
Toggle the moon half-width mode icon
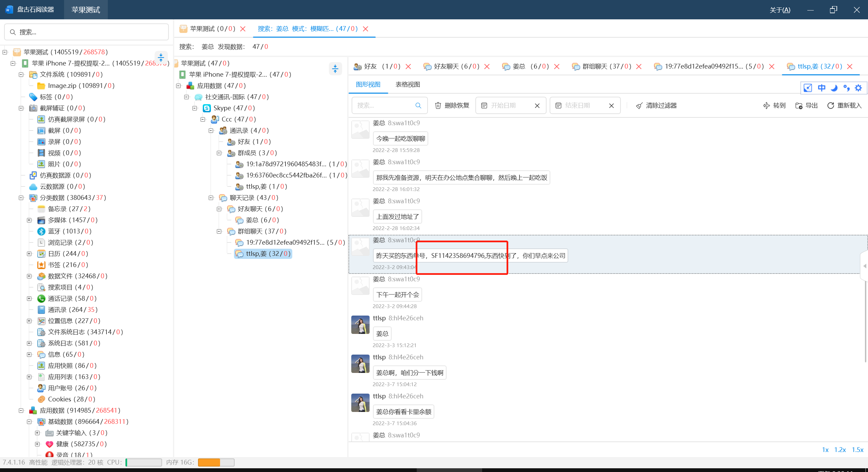834,88
